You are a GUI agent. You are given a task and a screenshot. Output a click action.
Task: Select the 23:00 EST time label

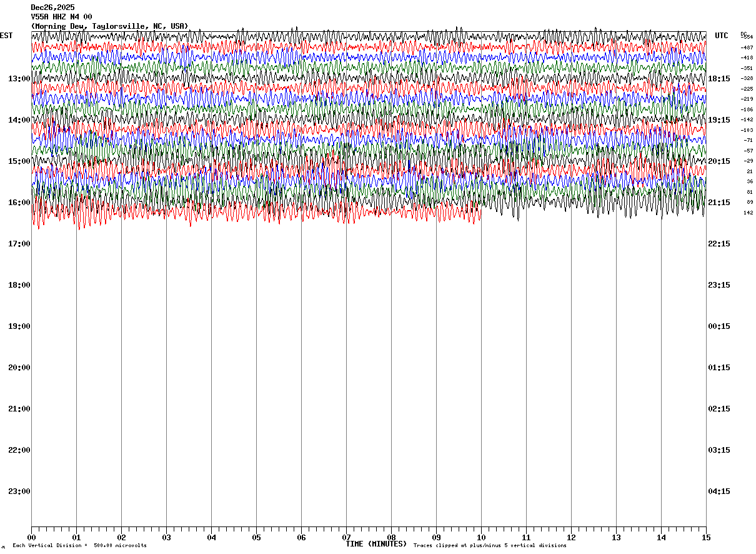coord(19,491)
